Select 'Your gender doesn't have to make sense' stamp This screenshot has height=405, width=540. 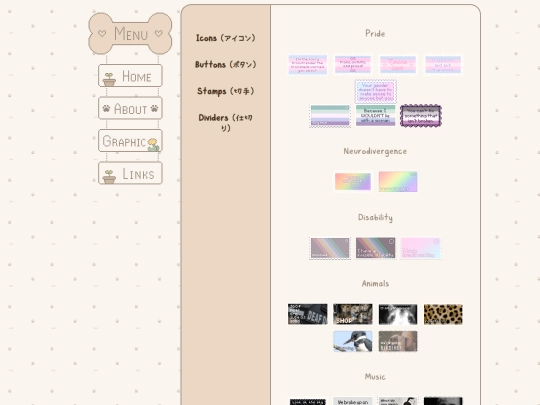(x=375, y=92)
